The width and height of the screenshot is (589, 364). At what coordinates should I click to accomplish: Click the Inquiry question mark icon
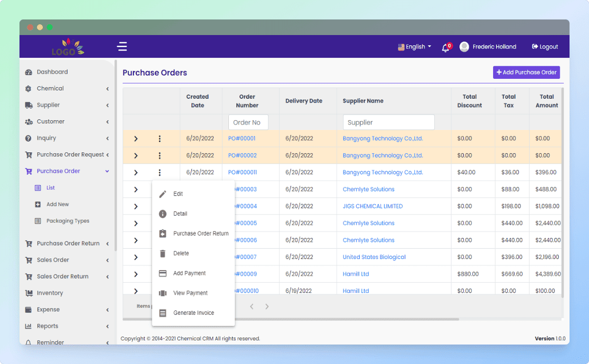[28, 138]
